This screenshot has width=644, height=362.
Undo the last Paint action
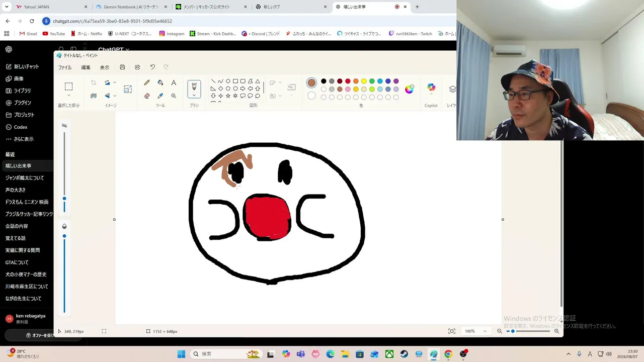click(x=152, y=67)
